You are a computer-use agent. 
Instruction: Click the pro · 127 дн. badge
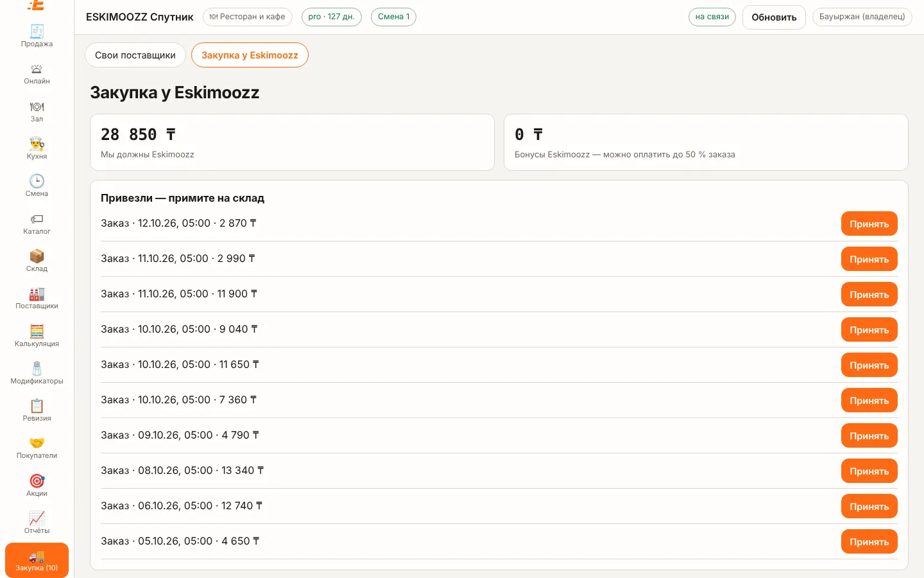(x=331, y=17)
